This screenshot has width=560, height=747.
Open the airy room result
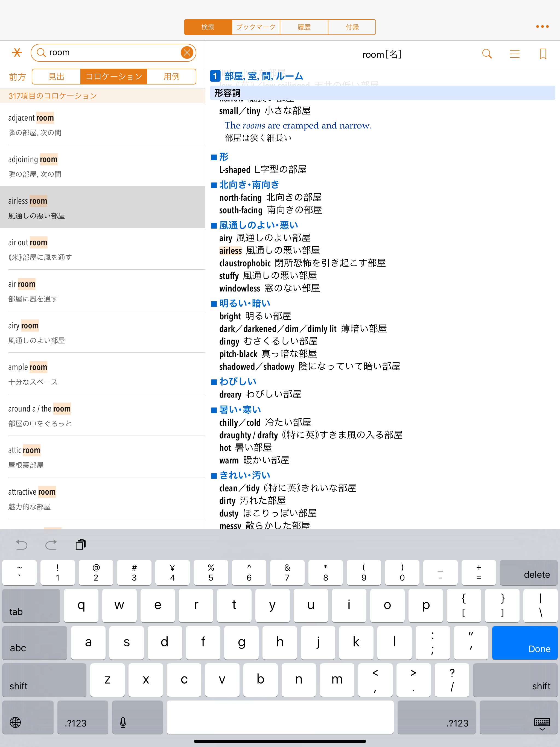click(103, 332)
